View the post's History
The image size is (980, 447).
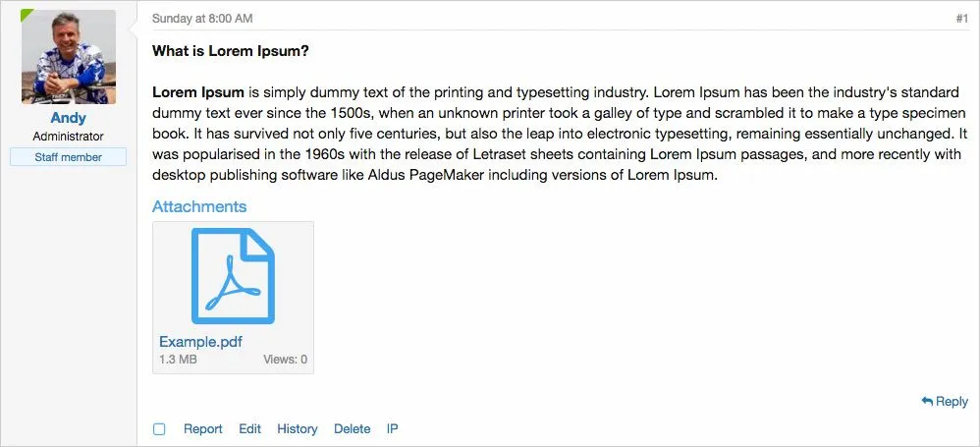point(298,429)
